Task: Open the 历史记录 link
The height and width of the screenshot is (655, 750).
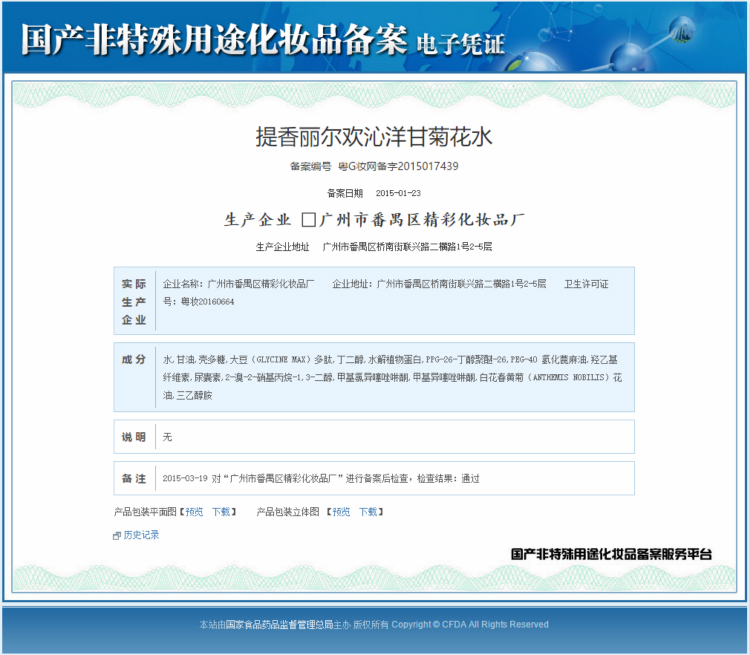Action: [141, 535]
